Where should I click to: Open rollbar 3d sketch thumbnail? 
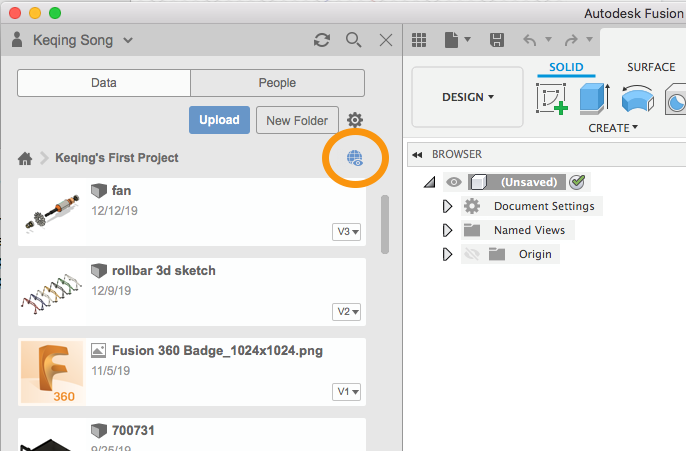coord(52,292)
